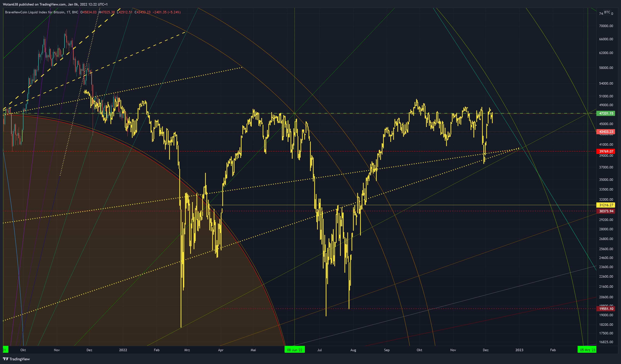
Task: Click the 70000.00 level on the price scale
Action: (x=606, y=26)
